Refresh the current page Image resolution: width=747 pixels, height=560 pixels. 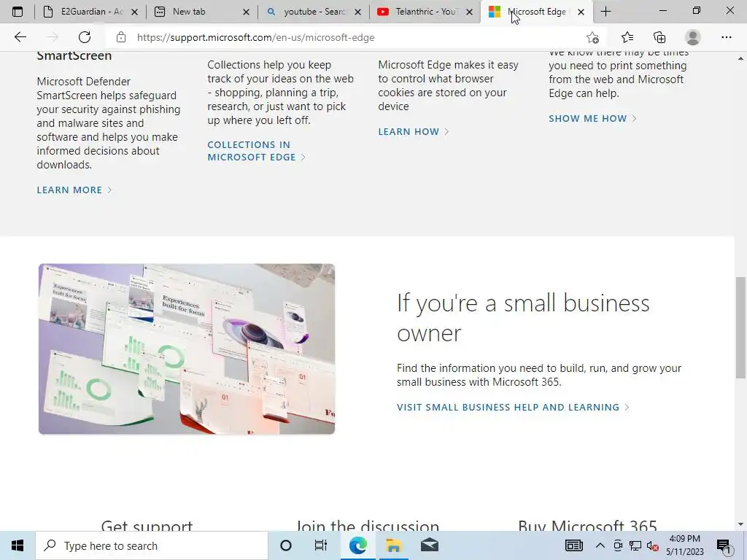click(85, 37)
